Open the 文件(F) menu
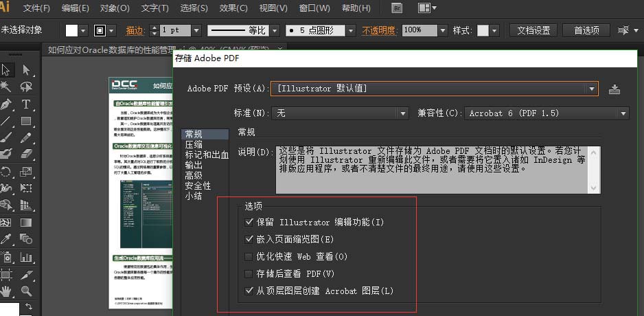This screenshot has height=316, width=644. 36,8
